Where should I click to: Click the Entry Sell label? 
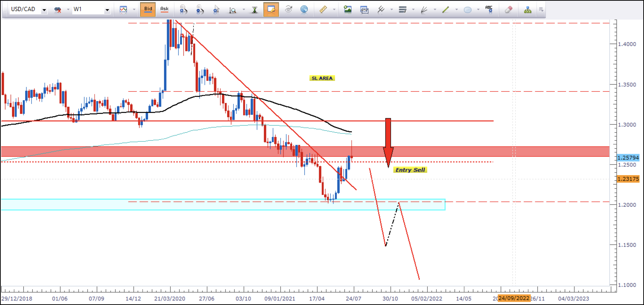[x=410, y=170]
